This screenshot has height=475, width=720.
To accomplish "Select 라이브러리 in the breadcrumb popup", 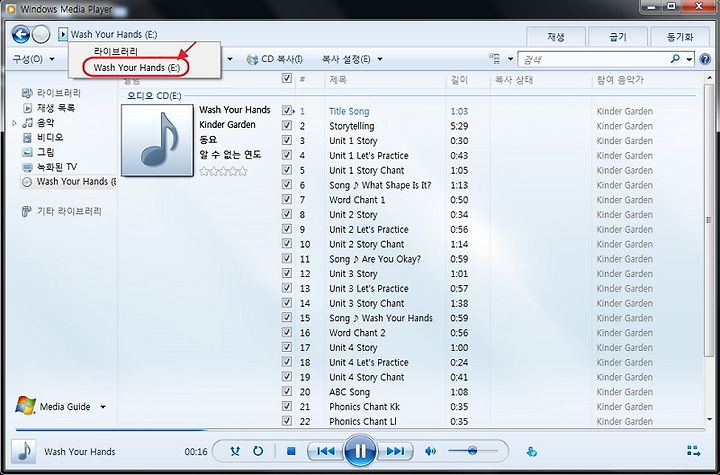I will [116, 51].
